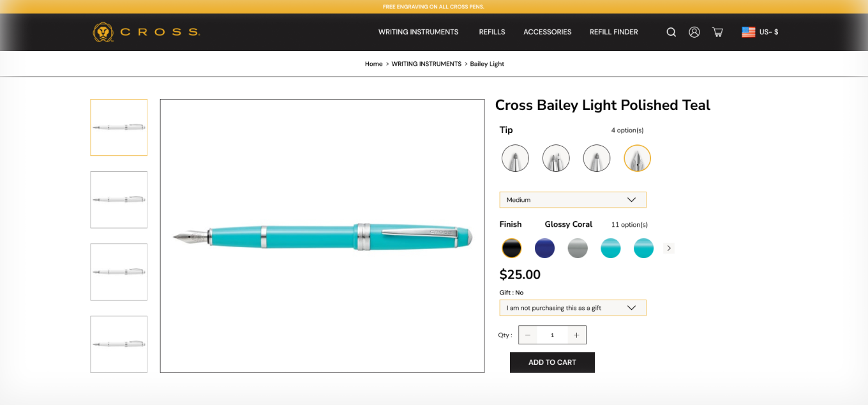Image resolution: width=868 pixels, height=405 pixels.
Task: Select the fourth pen thumbnail
Action: pos(119,344)
